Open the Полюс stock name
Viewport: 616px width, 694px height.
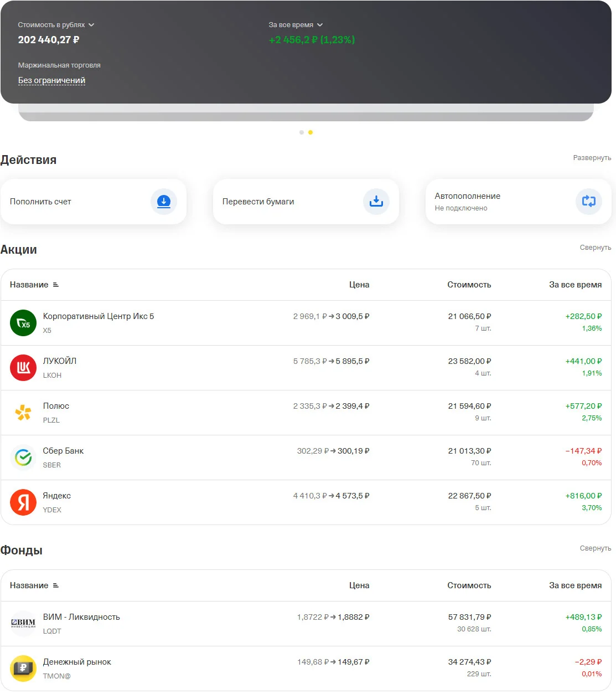pos(56,406)
